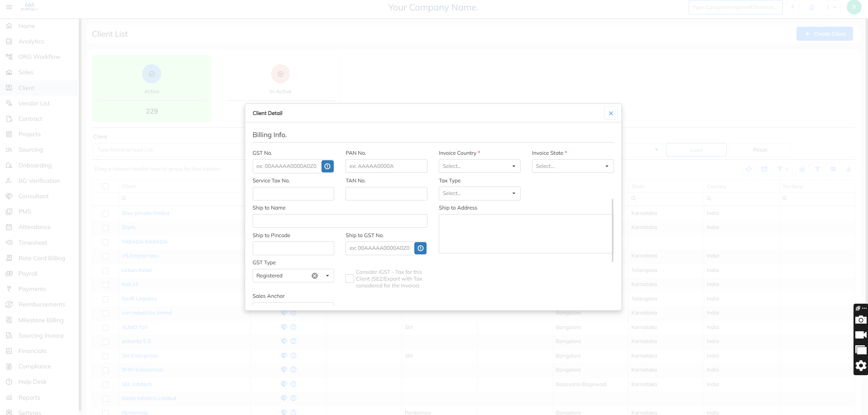Click the consultant search box in top bar
The width and height of the screenshot is (868, 415).
[x=735, y=7]
